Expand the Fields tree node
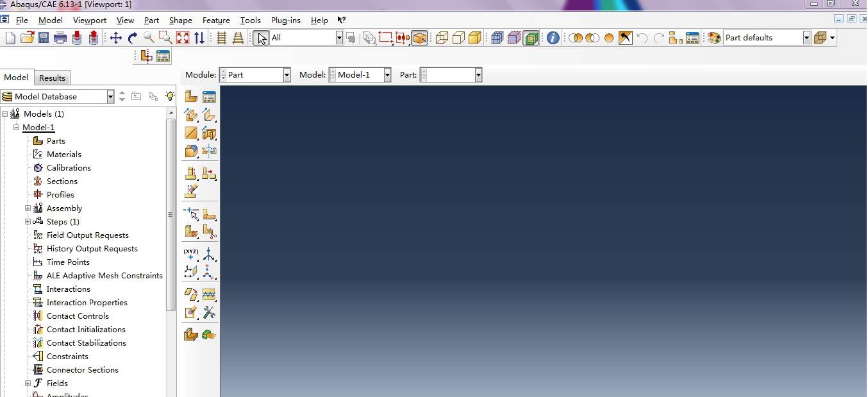 (x=28, y=384)
